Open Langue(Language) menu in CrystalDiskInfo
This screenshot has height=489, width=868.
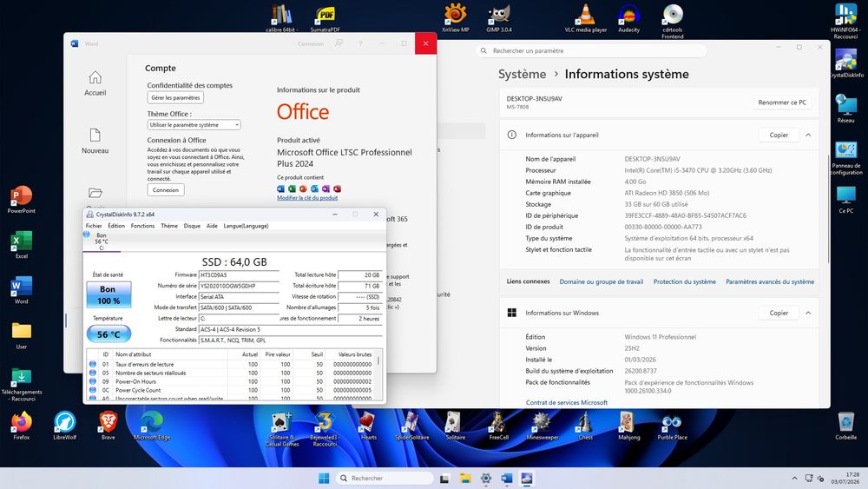click(246, 226)
